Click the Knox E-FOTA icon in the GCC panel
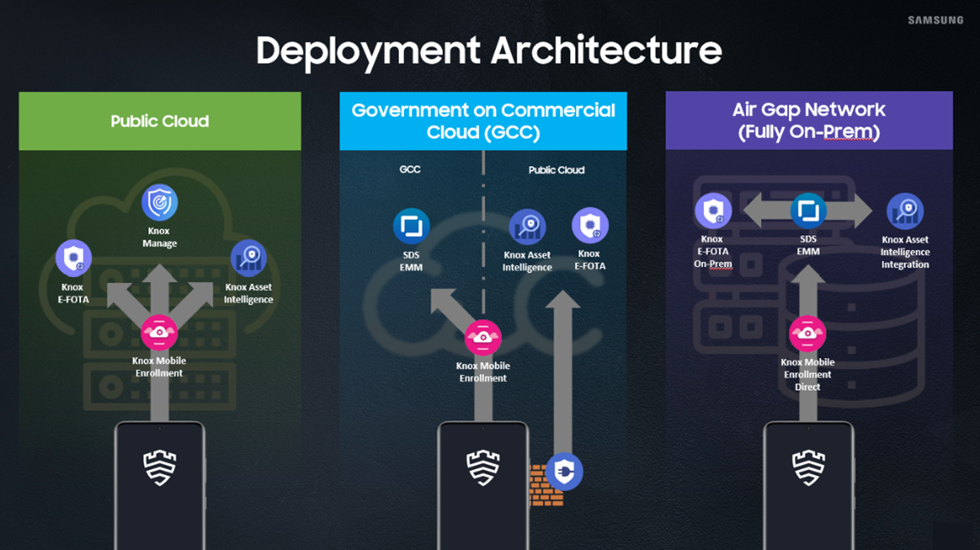Viewport: 980px width, 550px height. (590, 225)
